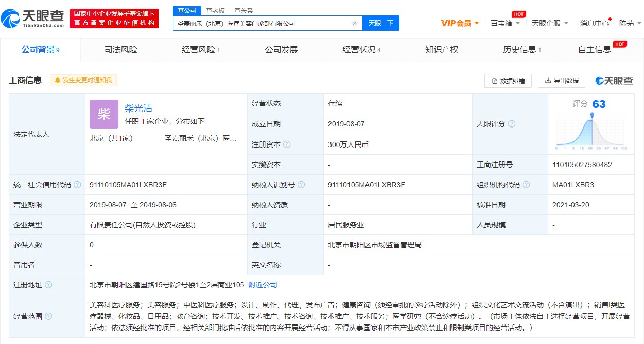Select the credit code 91110105MA01LXBR3F under 统一社会信用代码
This screenshot has height=344, width=644.
point(128,185)
